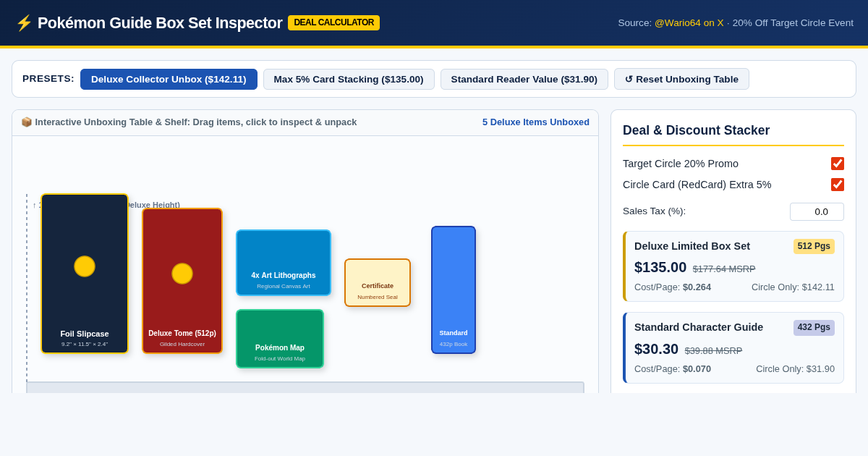Apply Deluxe Collector Unbox preset
Screen dimensions: 868x456
coord(169,79)
